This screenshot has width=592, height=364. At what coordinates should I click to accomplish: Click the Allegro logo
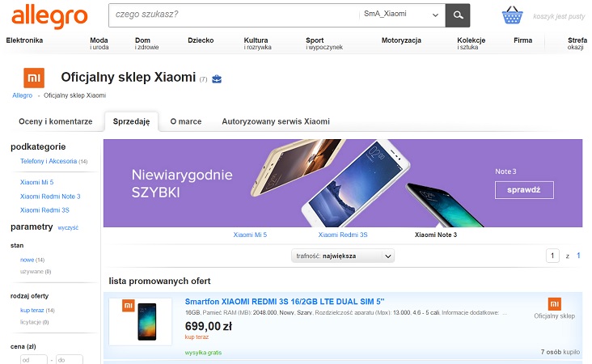49,15
